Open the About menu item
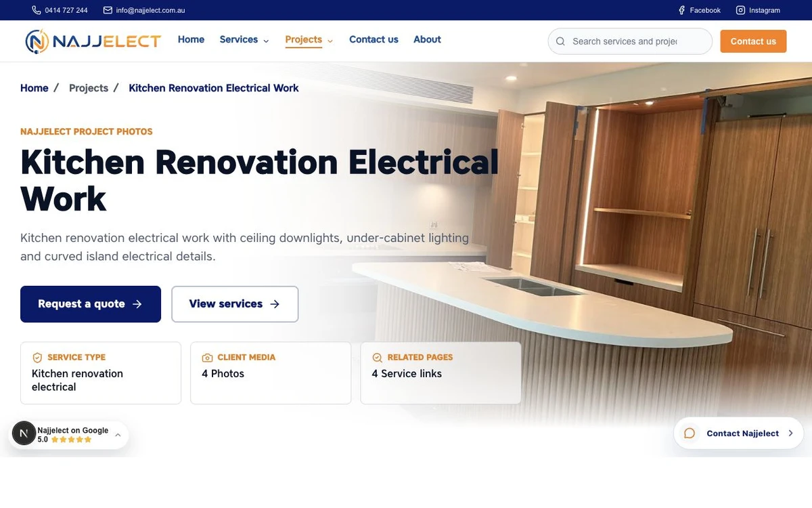 427,39
